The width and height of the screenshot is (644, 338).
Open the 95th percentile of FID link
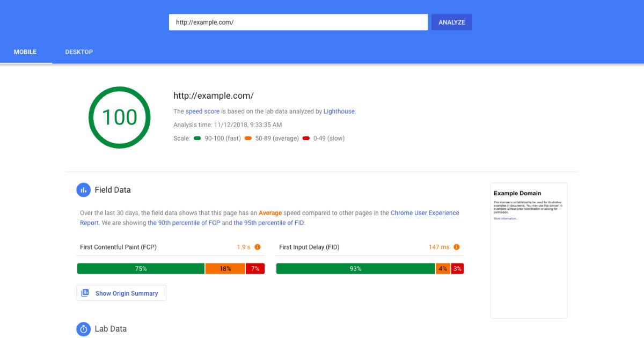(269, 223)
